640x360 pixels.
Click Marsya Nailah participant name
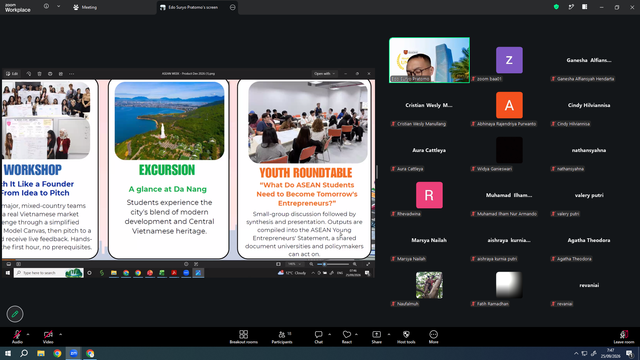coord(429,240)
